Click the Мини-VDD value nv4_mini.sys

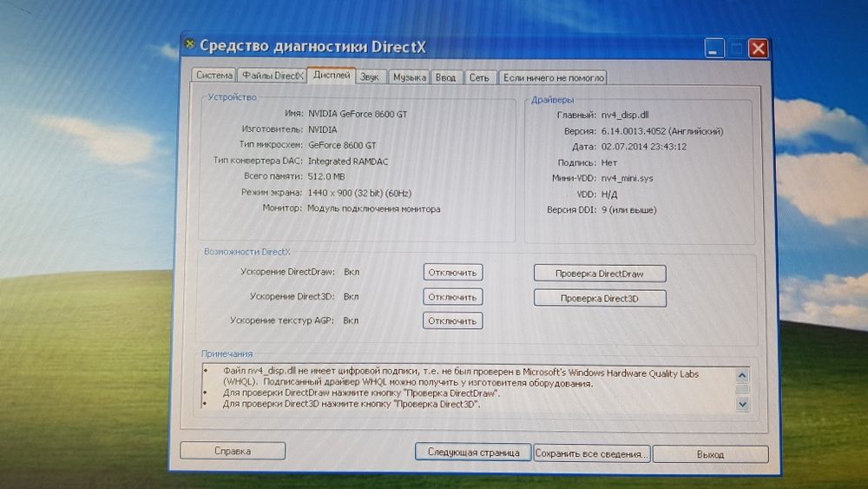(628, 178)
